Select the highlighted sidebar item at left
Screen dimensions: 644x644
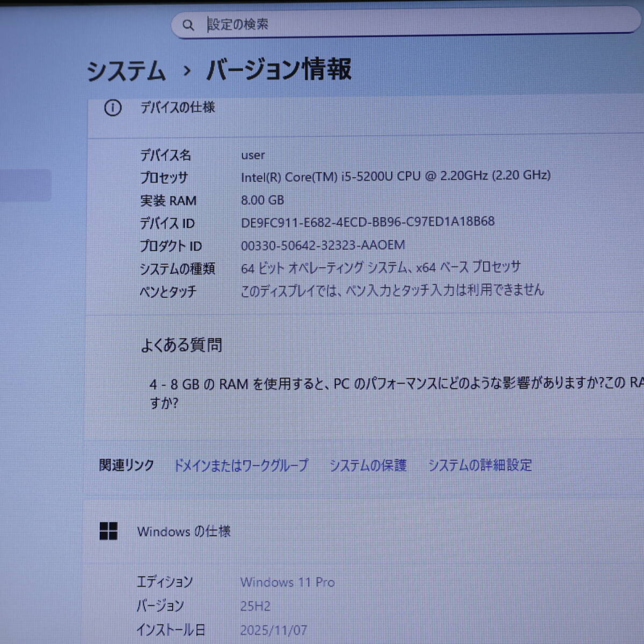(x=26, y=186)
